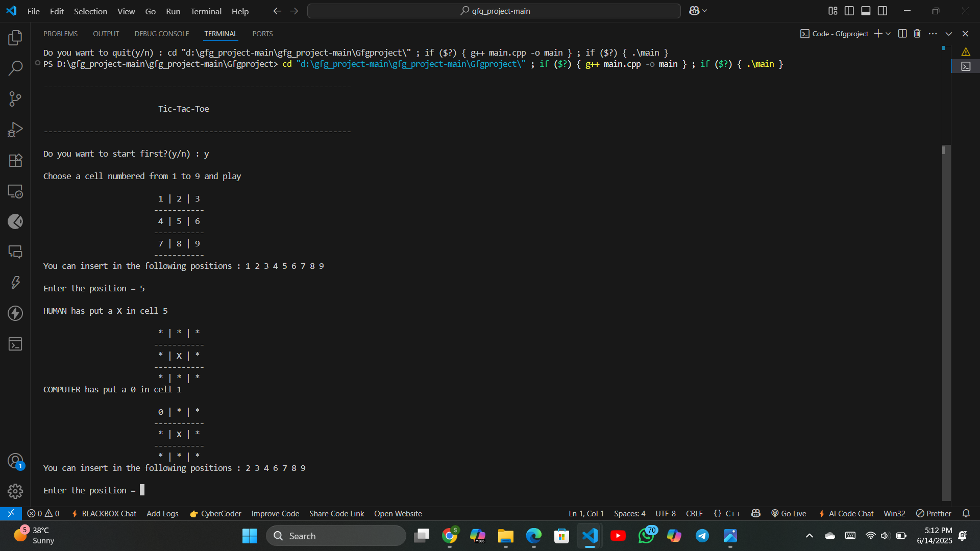Image resolution: width=980 pixels, height=551 pixels.
Task: Click AI Code Chat status item
Action: coord(846,513)
